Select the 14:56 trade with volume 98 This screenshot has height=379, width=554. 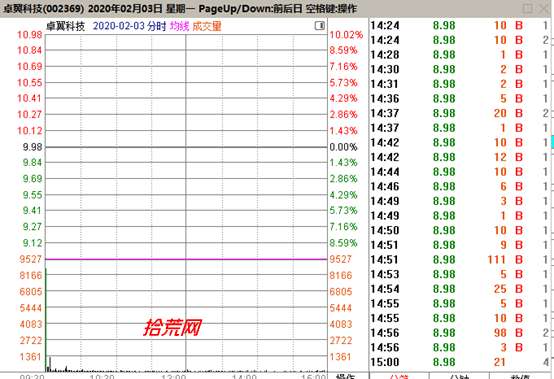click(x=460, y=333)
